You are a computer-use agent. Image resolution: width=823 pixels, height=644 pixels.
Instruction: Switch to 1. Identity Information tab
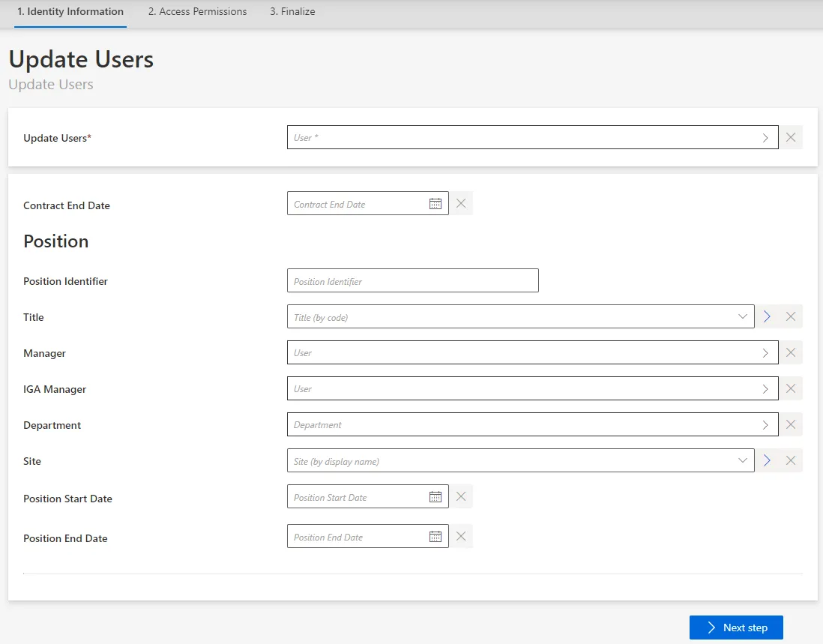point(70,11)
